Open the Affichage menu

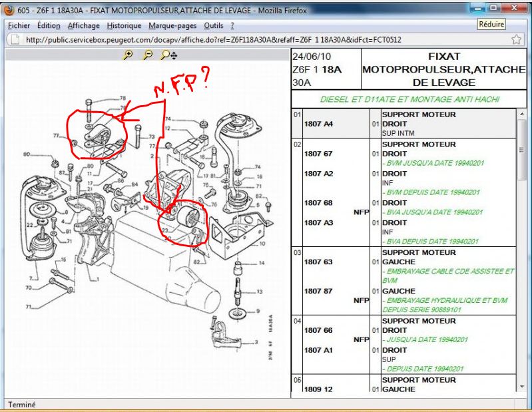tap(83, 26)
